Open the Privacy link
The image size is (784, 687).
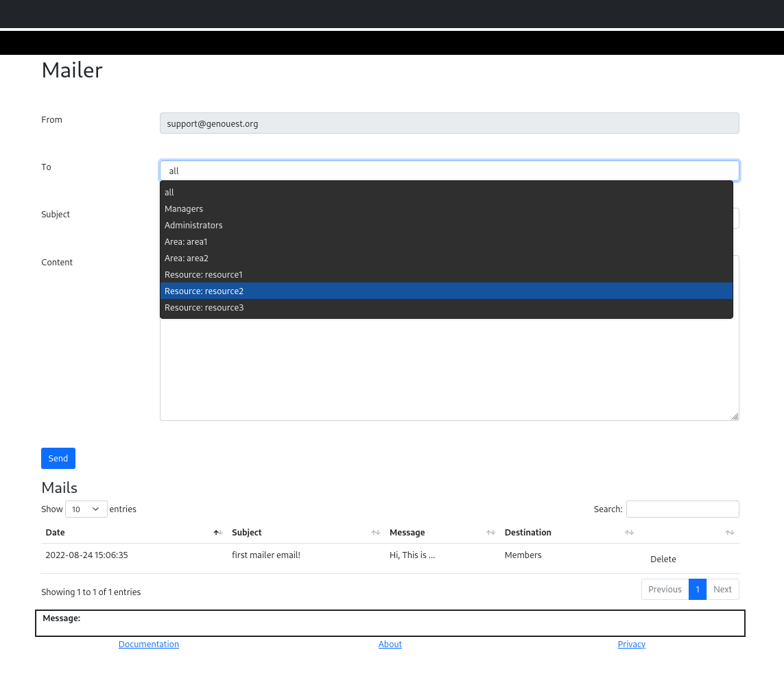coord(632,644)
